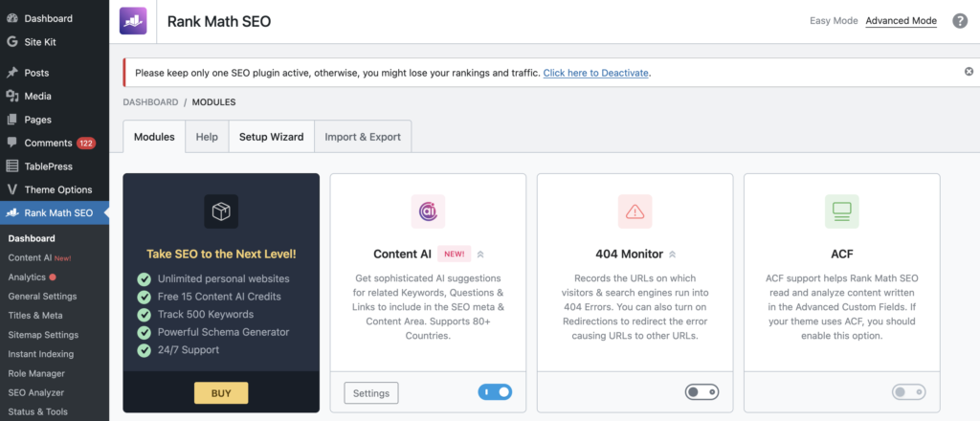The width and height of the screenshot is (980, 421).
Task: Click the 'Track 500 Keywords' feature text
Action: coord(206,314)
